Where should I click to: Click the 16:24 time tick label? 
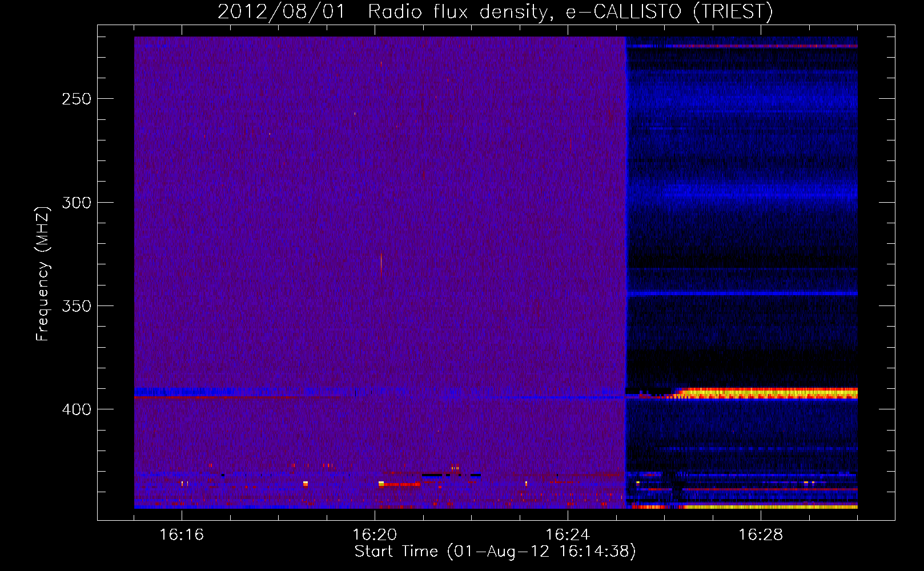(x=568, y=535)
